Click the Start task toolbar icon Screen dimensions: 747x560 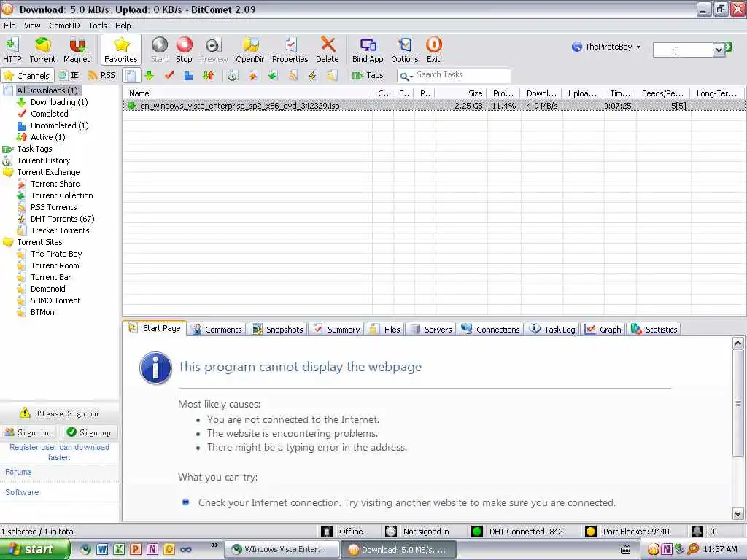pyautogui.click(x=159, y=50)
